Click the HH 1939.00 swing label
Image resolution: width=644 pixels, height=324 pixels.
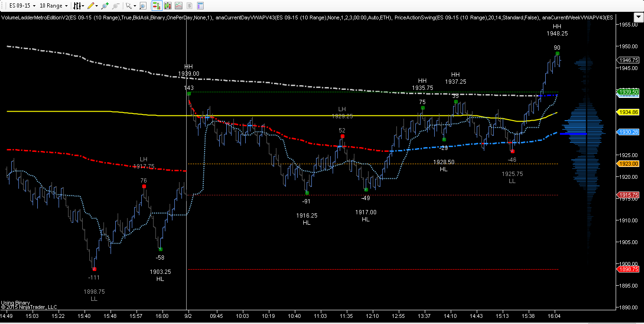pos(189,70)
